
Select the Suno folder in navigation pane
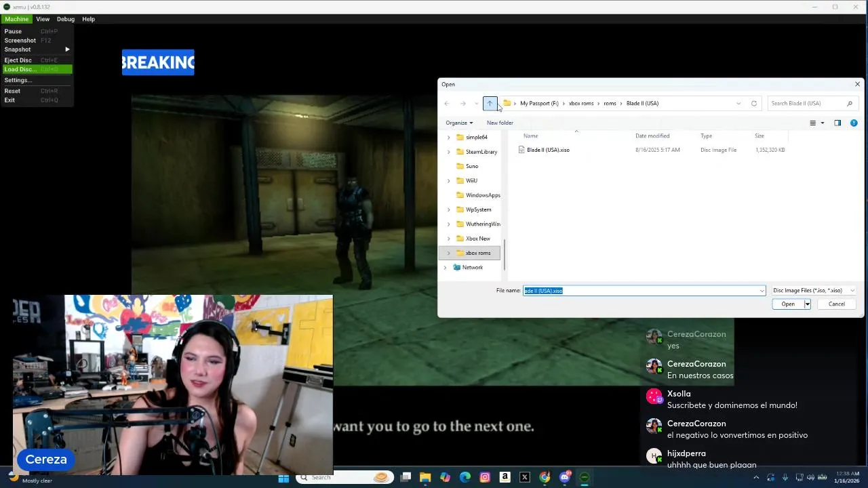471,166
